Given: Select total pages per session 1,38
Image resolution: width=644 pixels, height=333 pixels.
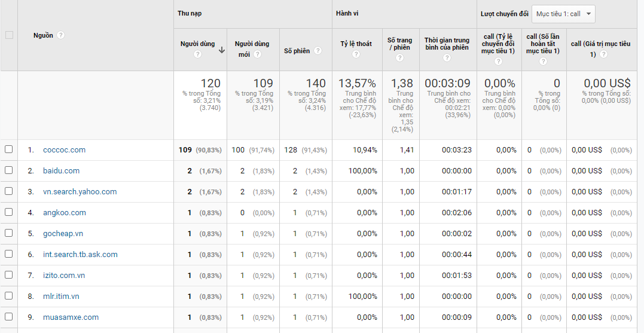Looking at the screenshot, I should click(x=402, y=83).
